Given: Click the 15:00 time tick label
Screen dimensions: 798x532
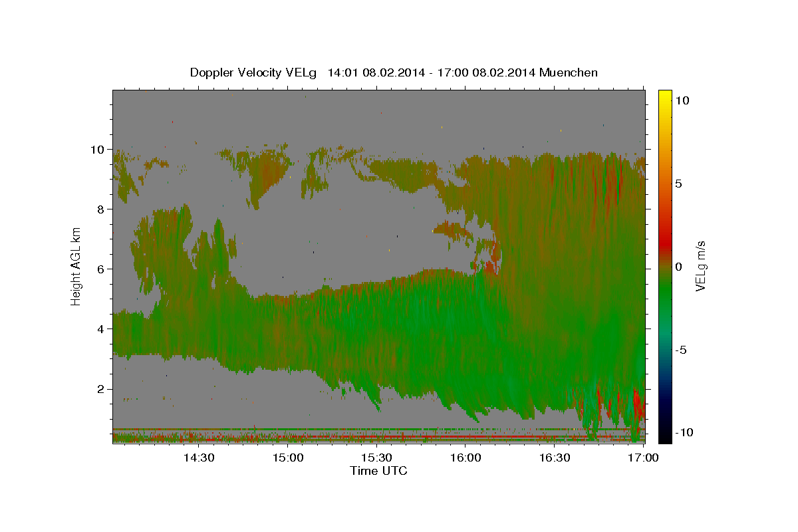Looking at the screenshot, I should pyautogui.click(x=288, y=458).
